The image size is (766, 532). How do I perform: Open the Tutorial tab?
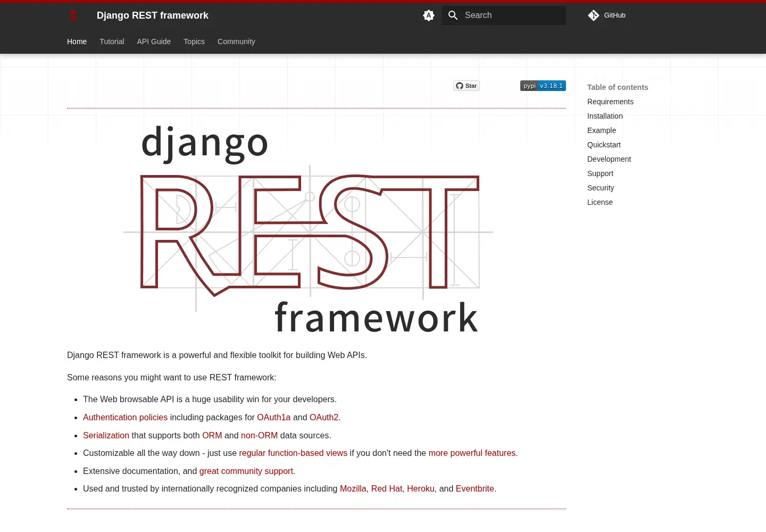112,41
